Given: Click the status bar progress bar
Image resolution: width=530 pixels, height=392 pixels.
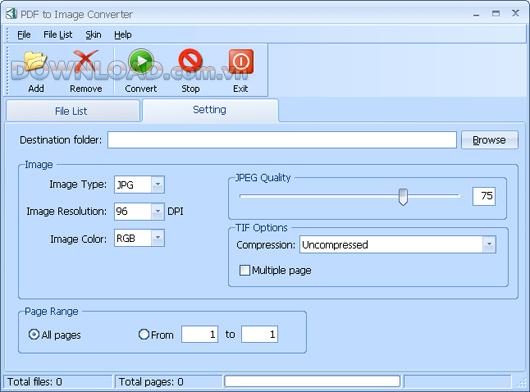Looking at the screenshot, I should click(x=312, y=381).
